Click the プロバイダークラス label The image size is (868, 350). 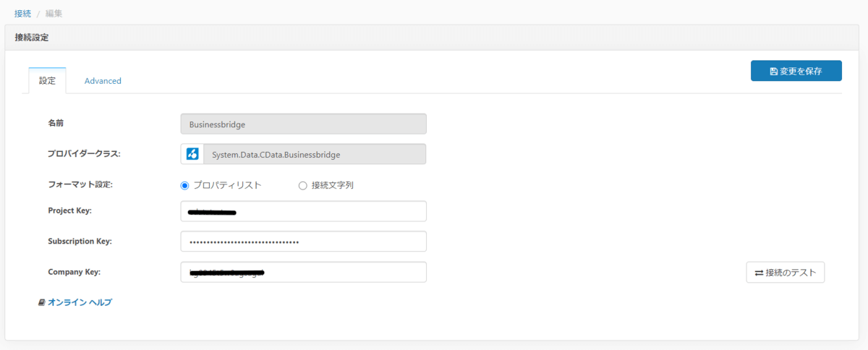coord(84,153)
